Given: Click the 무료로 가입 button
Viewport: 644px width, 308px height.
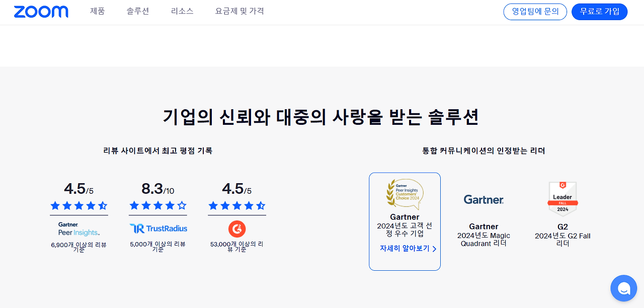Looking at the screenshot, I should [600, 12].
